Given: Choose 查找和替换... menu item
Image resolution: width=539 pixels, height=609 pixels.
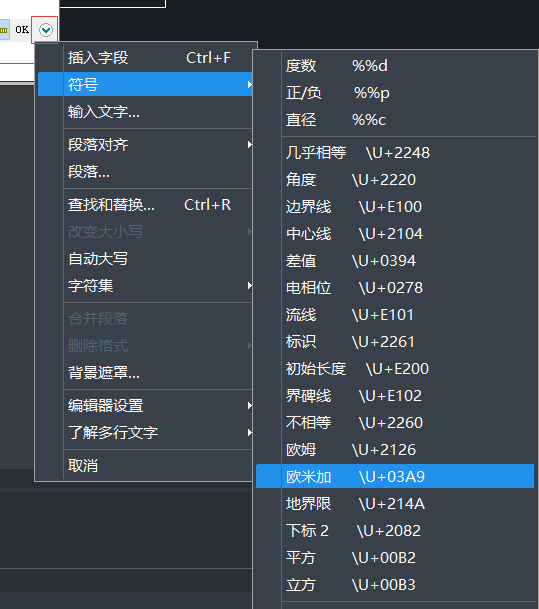Looking at the screenshot, I should click(x=145, y=204).
